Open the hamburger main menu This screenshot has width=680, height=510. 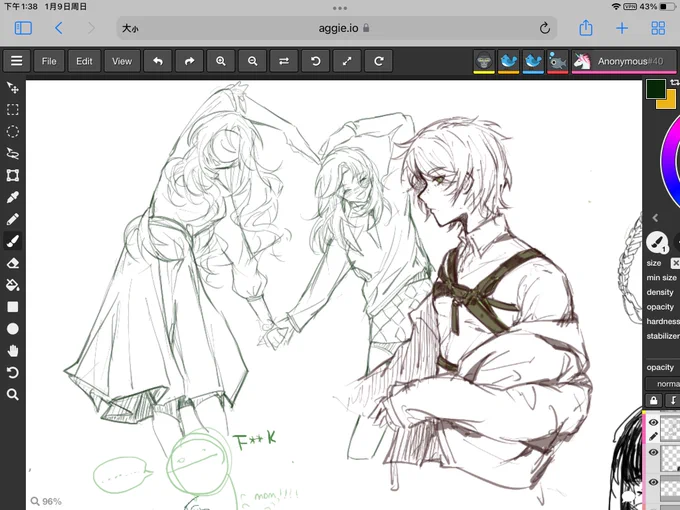(16, 61)
